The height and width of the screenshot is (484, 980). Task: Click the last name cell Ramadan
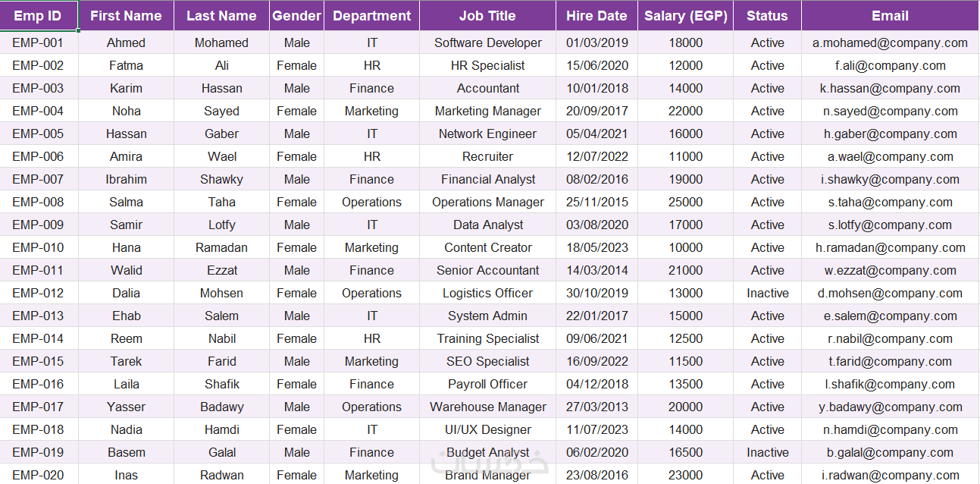click(221, 247)
